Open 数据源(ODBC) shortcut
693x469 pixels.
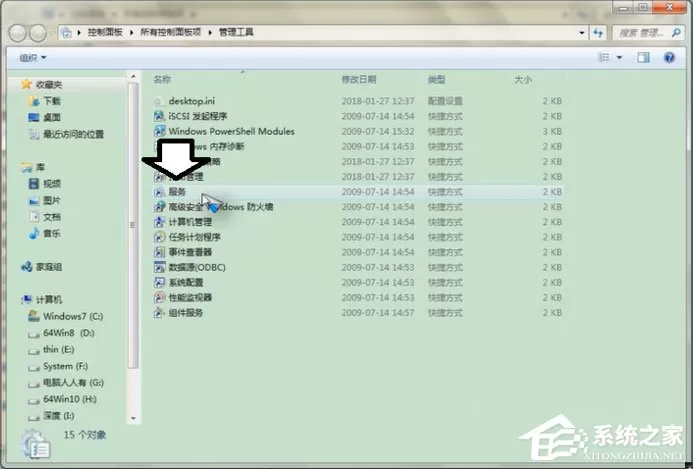(197, 267)
